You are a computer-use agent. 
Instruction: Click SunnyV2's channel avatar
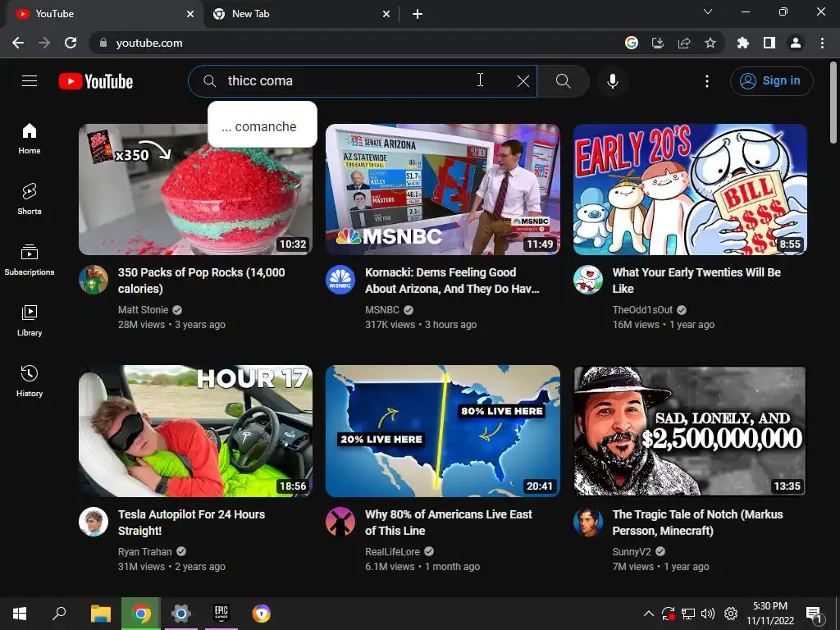587,522
